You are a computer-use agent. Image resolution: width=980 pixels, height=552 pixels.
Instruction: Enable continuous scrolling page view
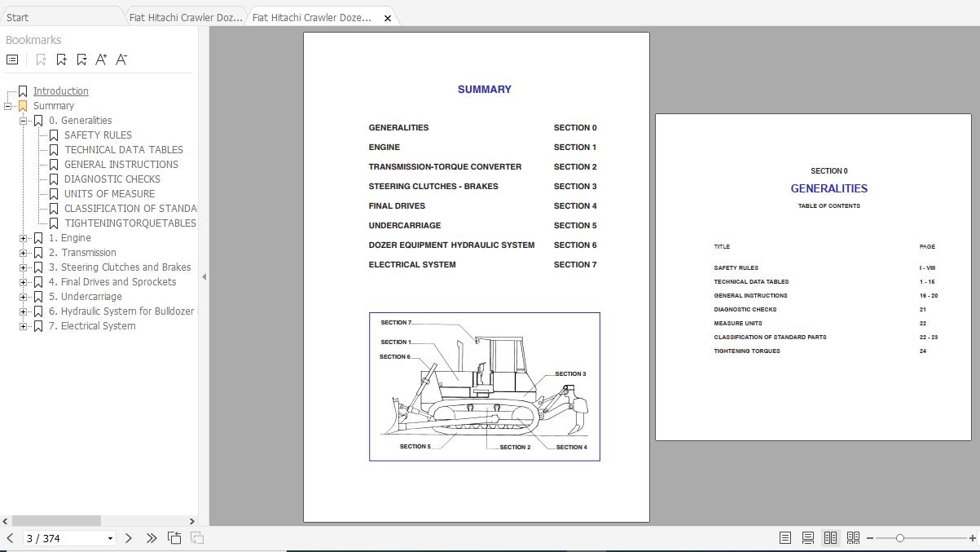pos(807,538)
